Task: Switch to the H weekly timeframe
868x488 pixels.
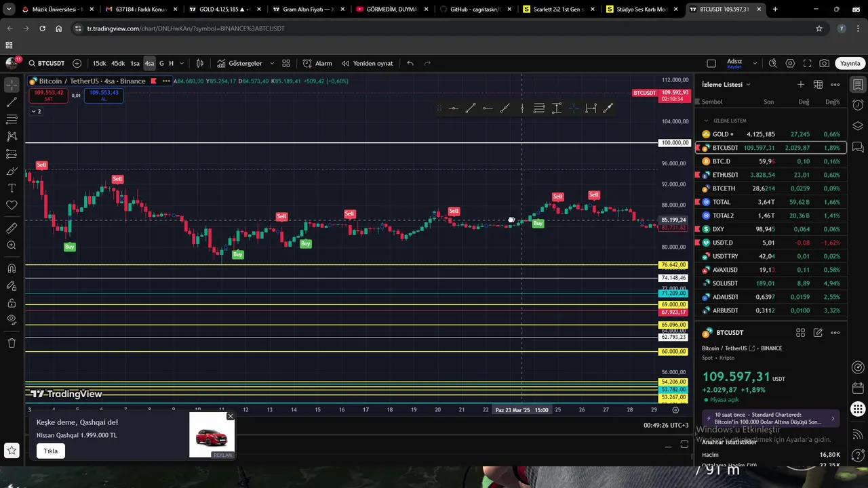Action: coord(171,63)
